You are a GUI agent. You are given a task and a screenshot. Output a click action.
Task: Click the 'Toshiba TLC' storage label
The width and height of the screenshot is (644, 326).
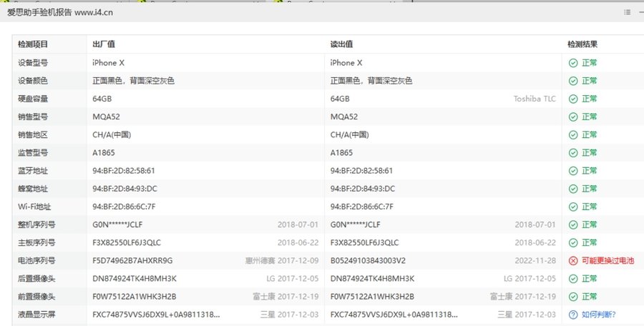coord(534,99)
